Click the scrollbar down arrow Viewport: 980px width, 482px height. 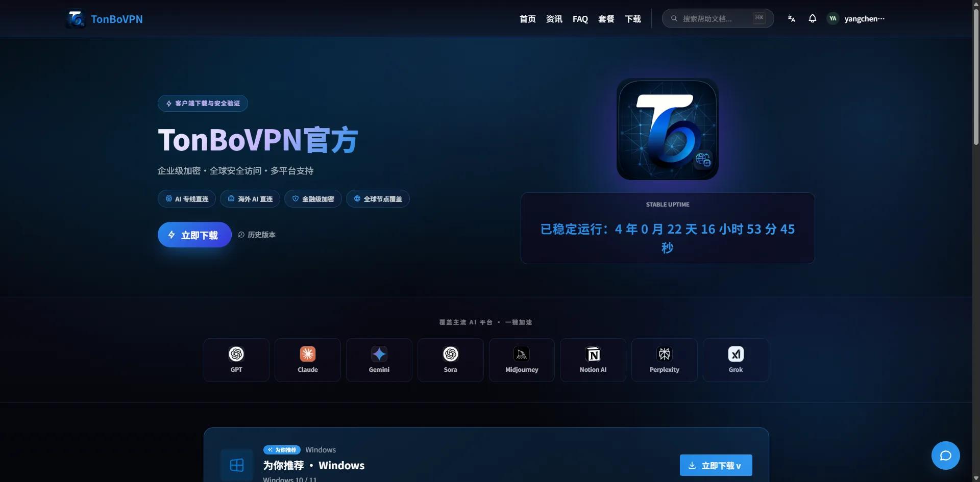point(976,478)
